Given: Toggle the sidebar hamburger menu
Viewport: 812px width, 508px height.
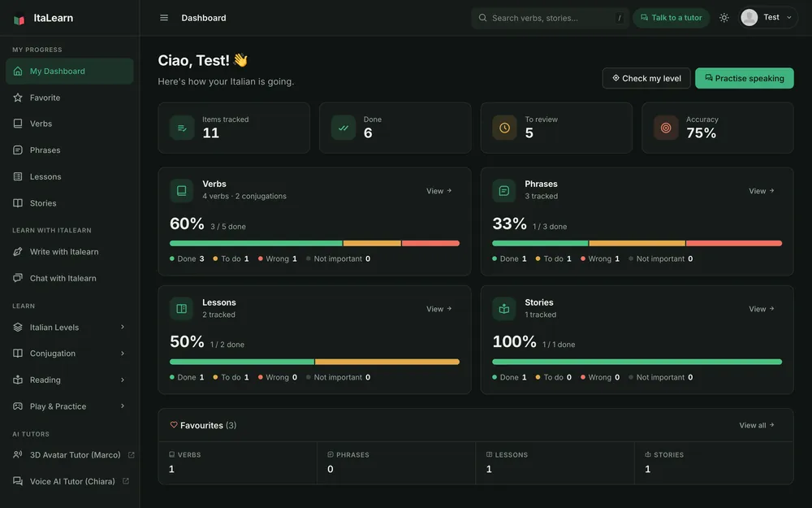Looking at the screenshot, I should click(164, 18).
